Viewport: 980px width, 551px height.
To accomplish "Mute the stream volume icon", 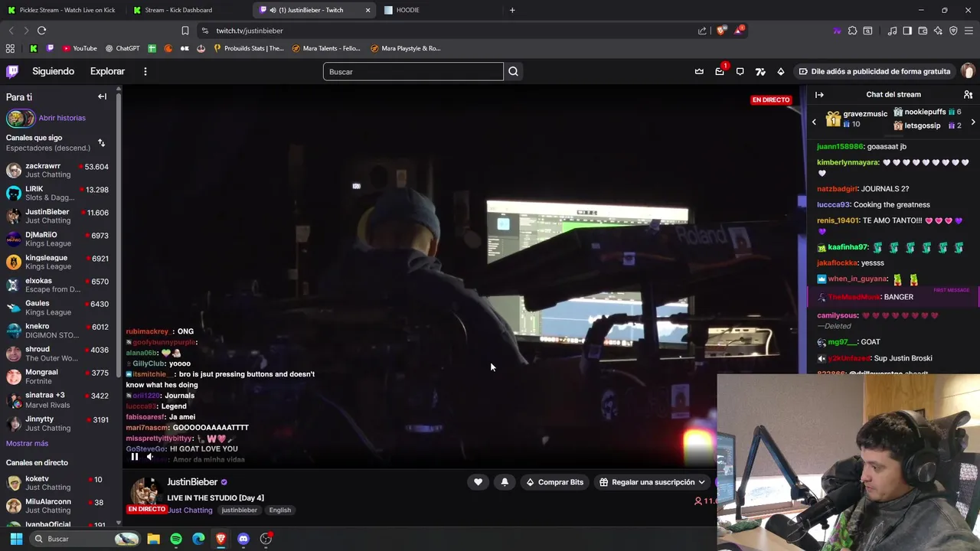I will click(150, 457).
